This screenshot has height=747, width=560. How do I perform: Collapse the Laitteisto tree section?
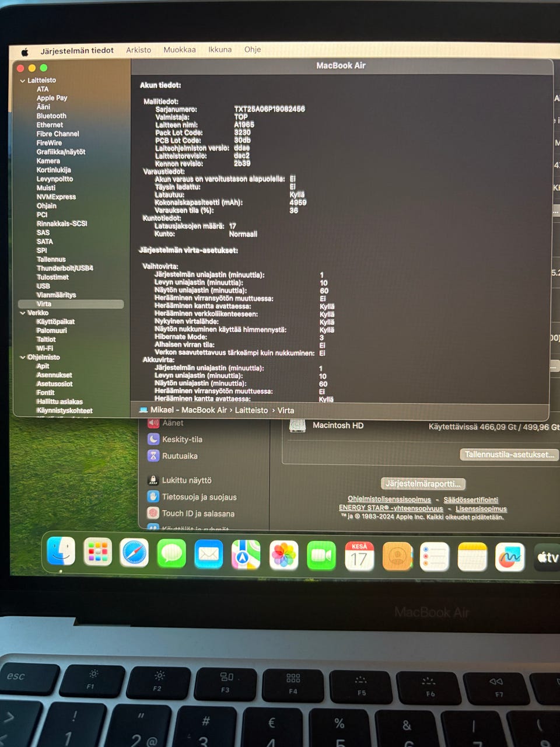[23, 81]
